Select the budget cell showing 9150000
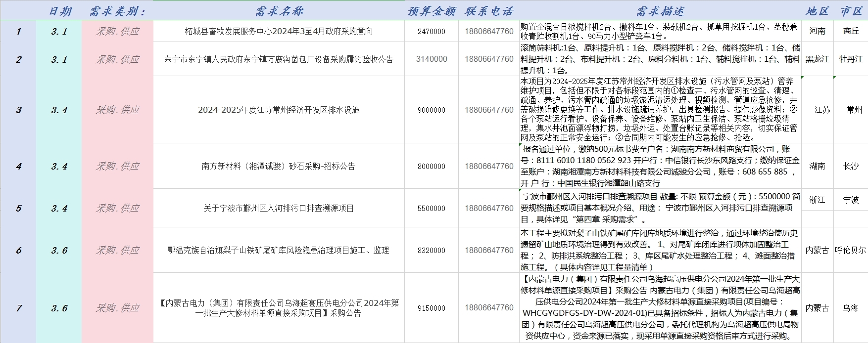 [x=431, y=308]
